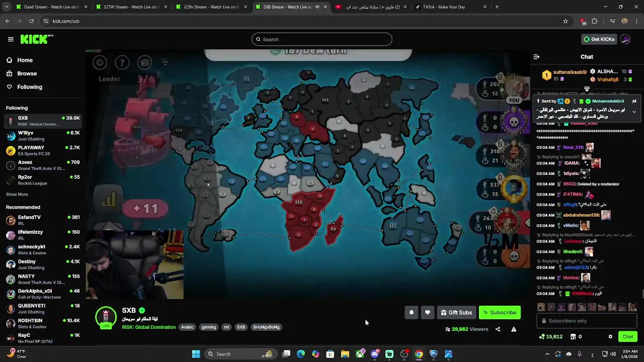The width and height of the screenshot is (644, 362).
Task: Enable stream notifications with bell icon
Action: coord(412,313)
